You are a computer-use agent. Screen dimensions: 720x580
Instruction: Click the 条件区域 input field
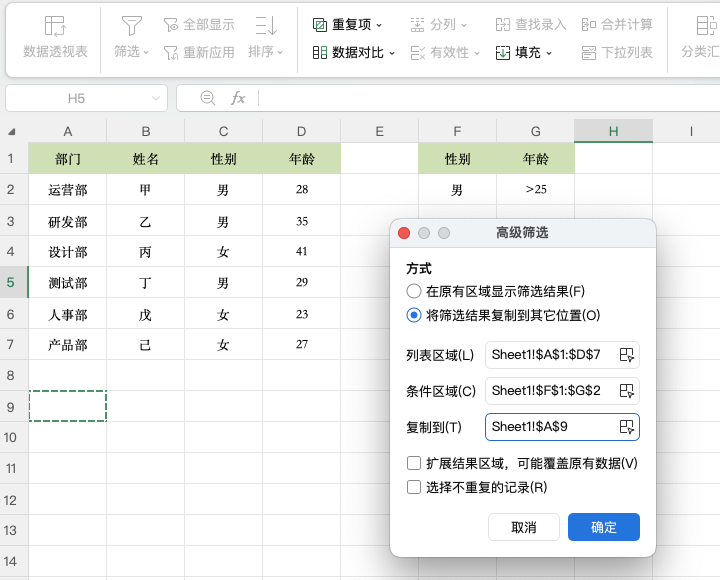coord(562,391)
